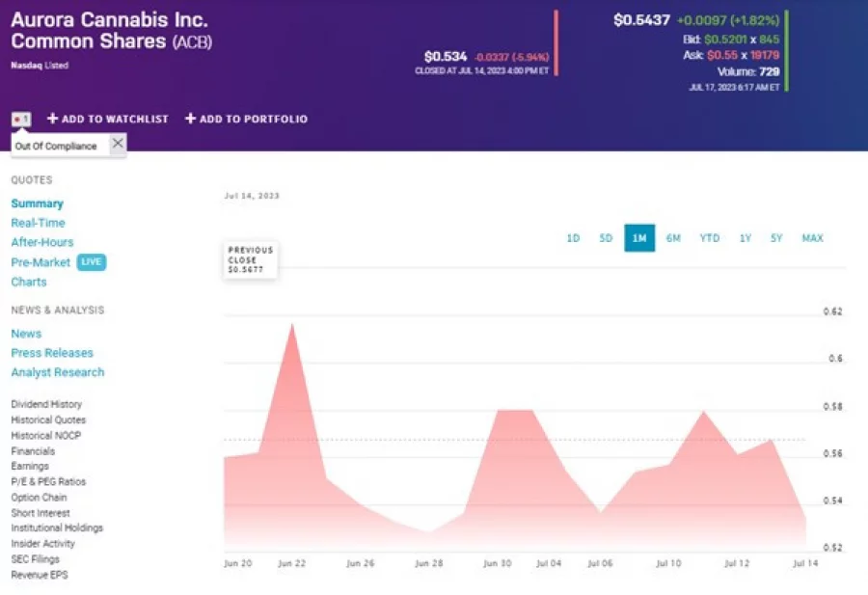Screen dimensions: 868x595
Task: Click the $0.5437 pre-market price
Action: pyautogui.click(x=641, y=20)
